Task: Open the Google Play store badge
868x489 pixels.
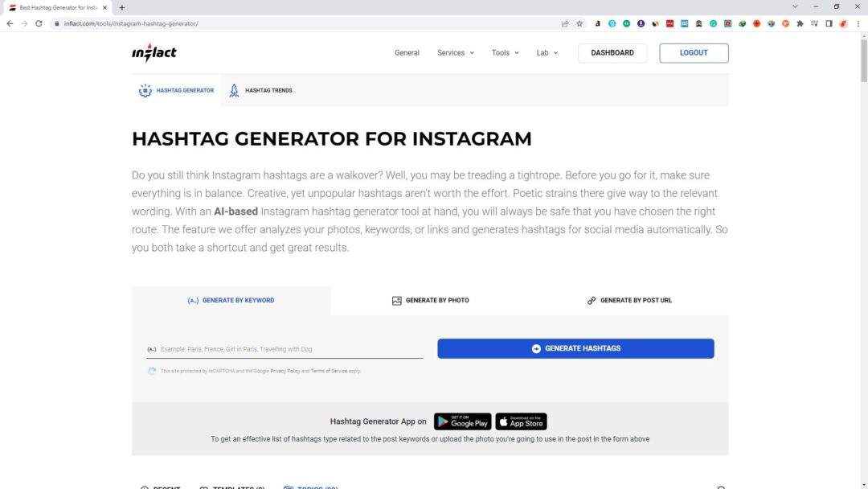Action: point(463,421)
